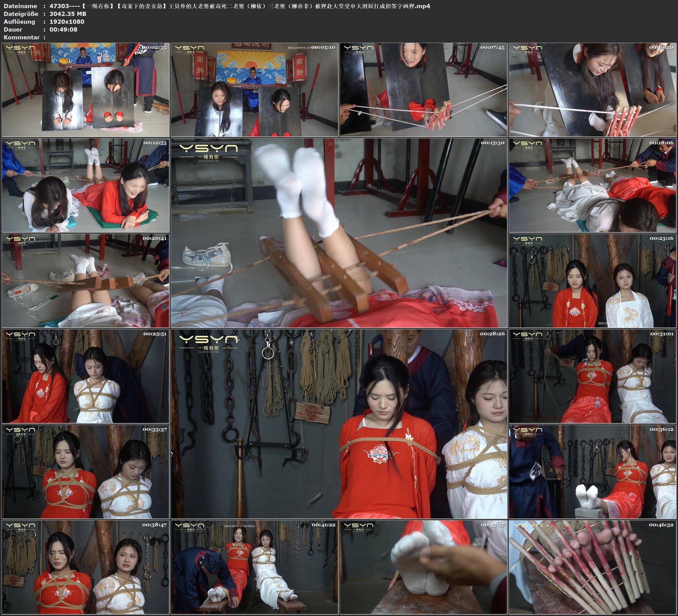Click the 00:33:37 preview frame
Image resolution: width=678 pixels, height=616 pixels.
(x=85, y=471)
